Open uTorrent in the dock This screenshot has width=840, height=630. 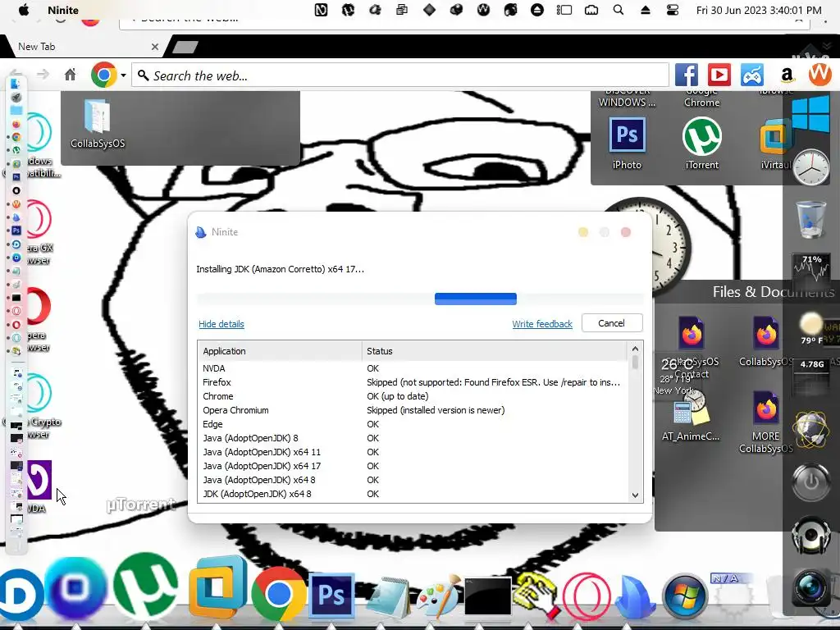click(146, 586)
